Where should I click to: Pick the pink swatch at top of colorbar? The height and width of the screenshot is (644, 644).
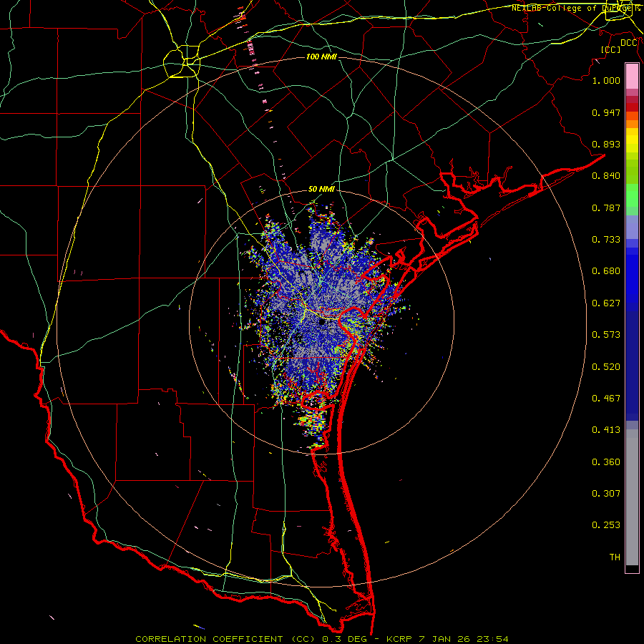[632, 77]
